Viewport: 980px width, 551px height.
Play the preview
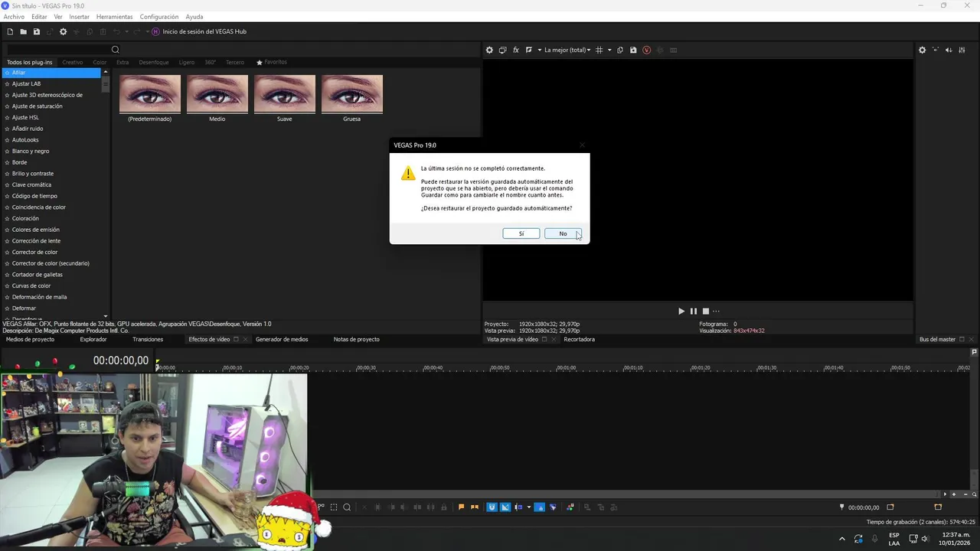click(x=681, y=311)
